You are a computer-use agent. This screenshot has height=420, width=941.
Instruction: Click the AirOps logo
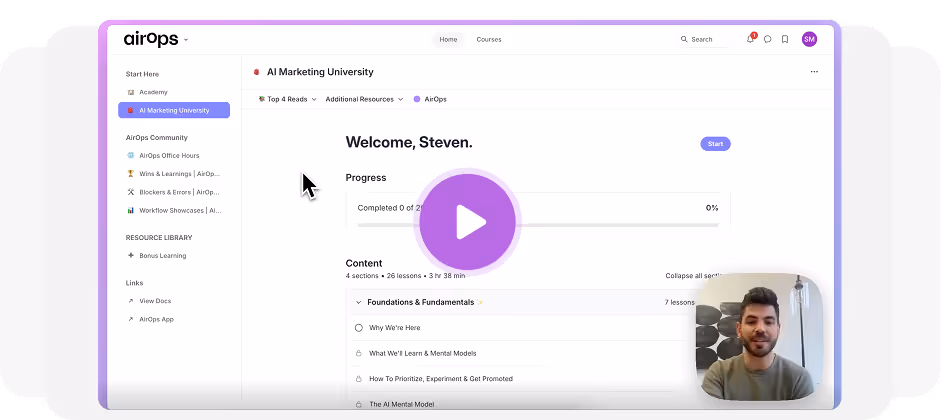point(151,39)
